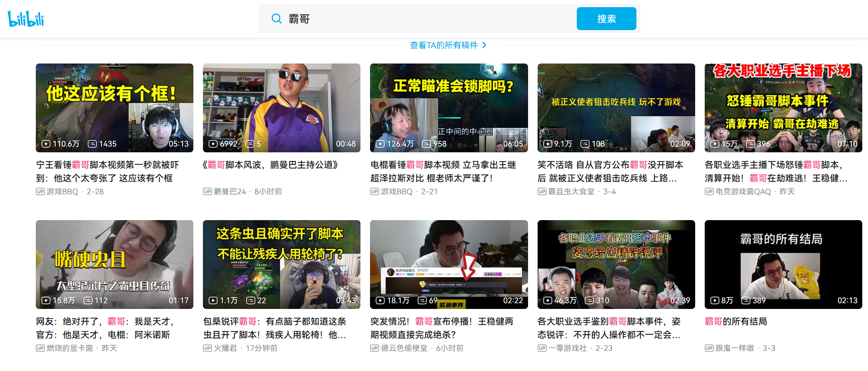Open thumbnail 怒锤霸哥脚本事件

tap(783, 108)
